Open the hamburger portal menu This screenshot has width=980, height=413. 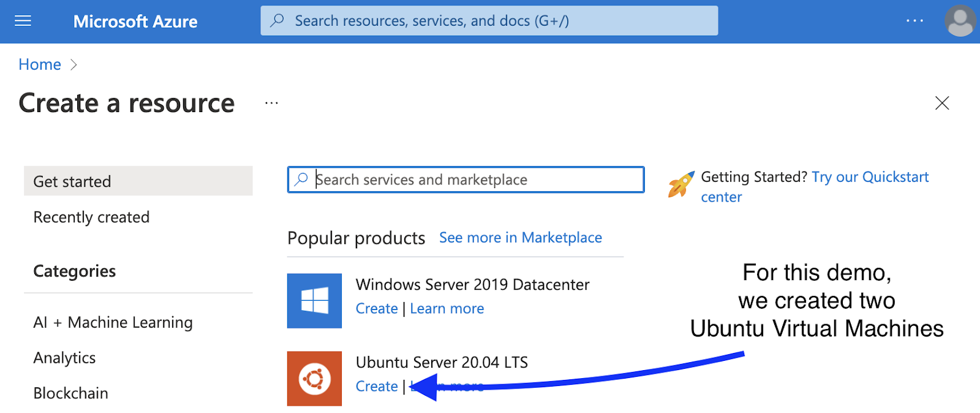(23, 21)
